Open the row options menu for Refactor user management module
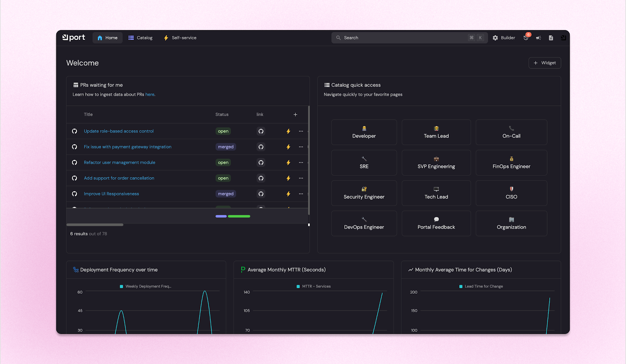Viewport: 626px width, 364px height. 300,162
